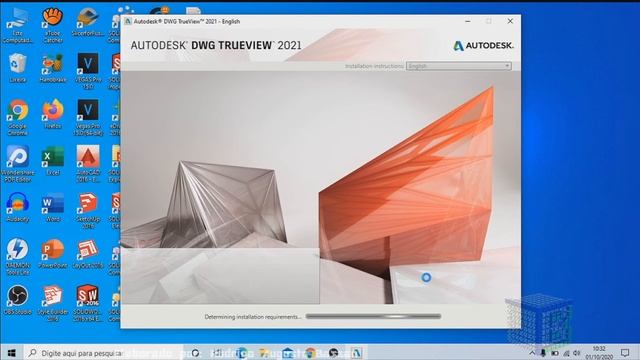
Task: Click the Windows Start button
Action: point(11,353)
